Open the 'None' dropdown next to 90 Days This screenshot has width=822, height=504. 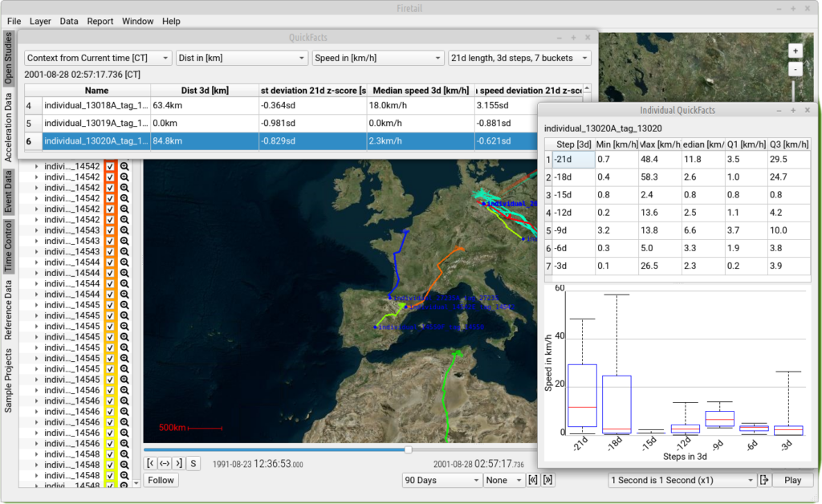(504, 480)
